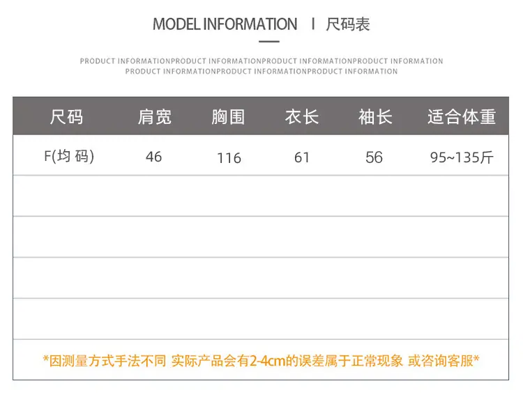Select the 袖长 column header
Screen dimensions: 523x420
pos(376,117)
